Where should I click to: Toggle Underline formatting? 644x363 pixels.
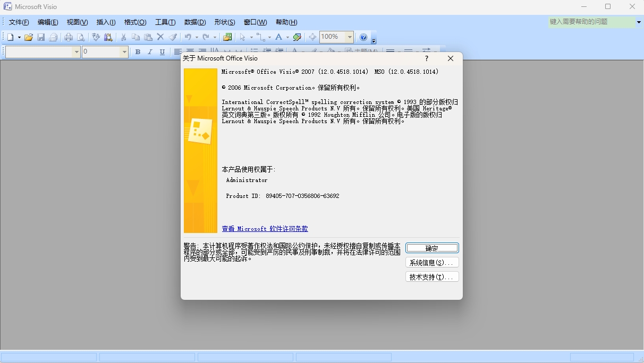[x=162, y=52]
